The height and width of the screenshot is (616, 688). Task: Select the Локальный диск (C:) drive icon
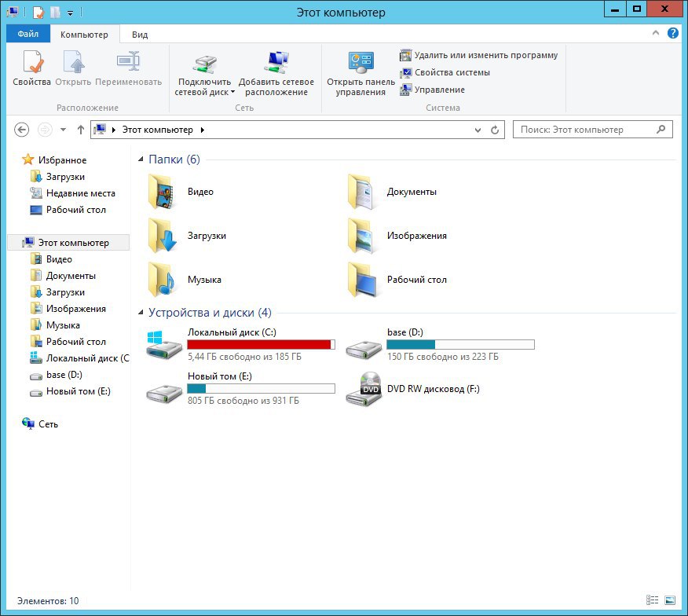(163, 346)
